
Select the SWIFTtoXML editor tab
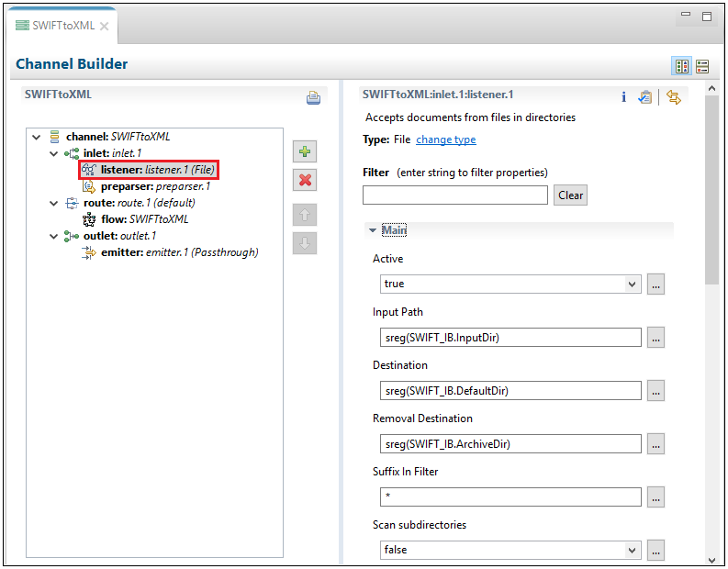tap(63, 26)
